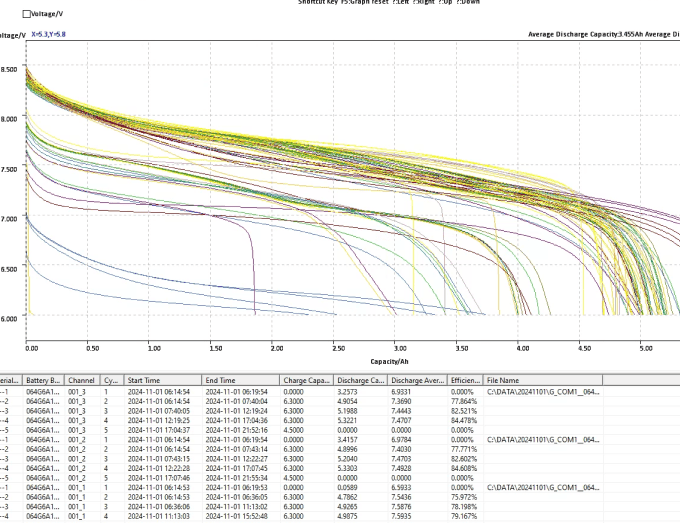Click the Efficien... column header
The image size is (680, 523).
click(465, 380)
